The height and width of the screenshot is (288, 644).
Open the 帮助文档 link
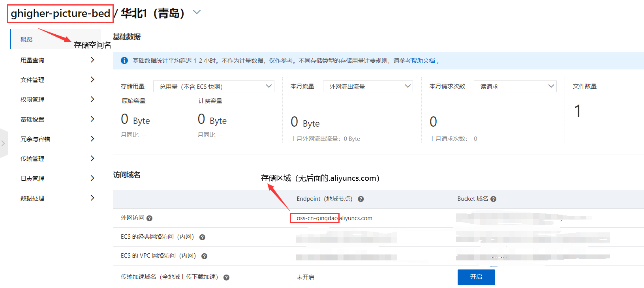tap(423, 61)
